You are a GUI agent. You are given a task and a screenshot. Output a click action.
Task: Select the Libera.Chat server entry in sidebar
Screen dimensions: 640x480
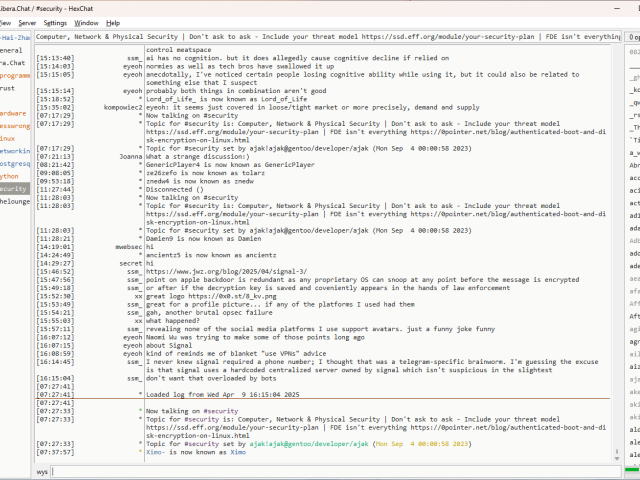13,63
